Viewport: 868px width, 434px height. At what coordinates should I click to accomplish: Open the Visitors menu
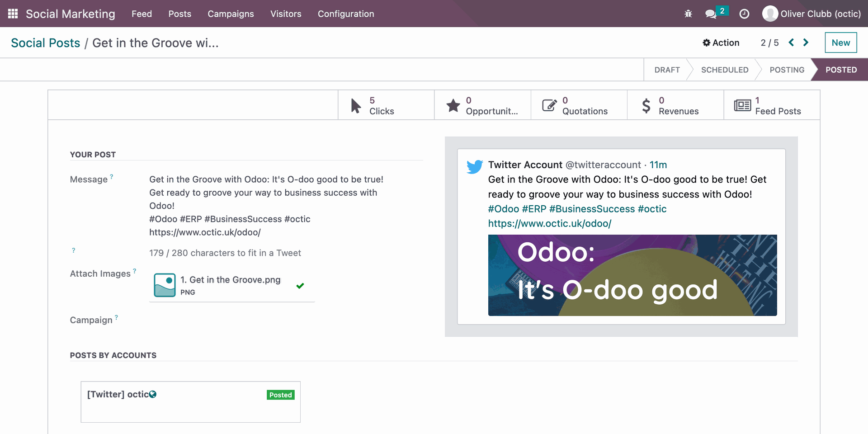pyautogui.click(x=286, y=14)
